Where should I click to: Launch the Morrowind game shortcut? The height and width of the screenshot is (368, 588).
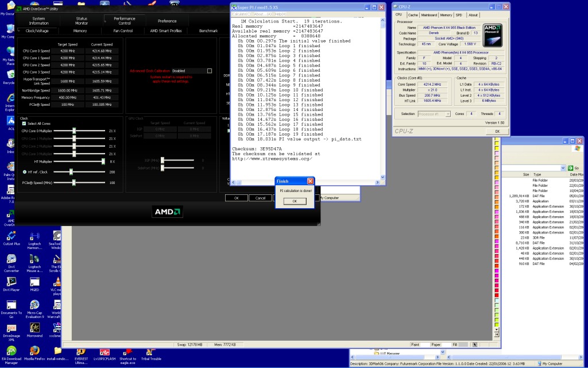pyautogui.click(x=34, y=328)
